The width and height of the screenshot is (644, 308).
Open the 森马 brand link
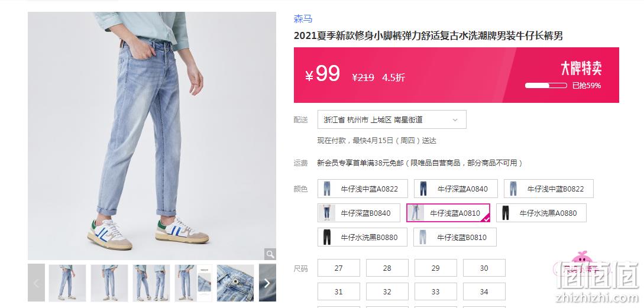303,19
